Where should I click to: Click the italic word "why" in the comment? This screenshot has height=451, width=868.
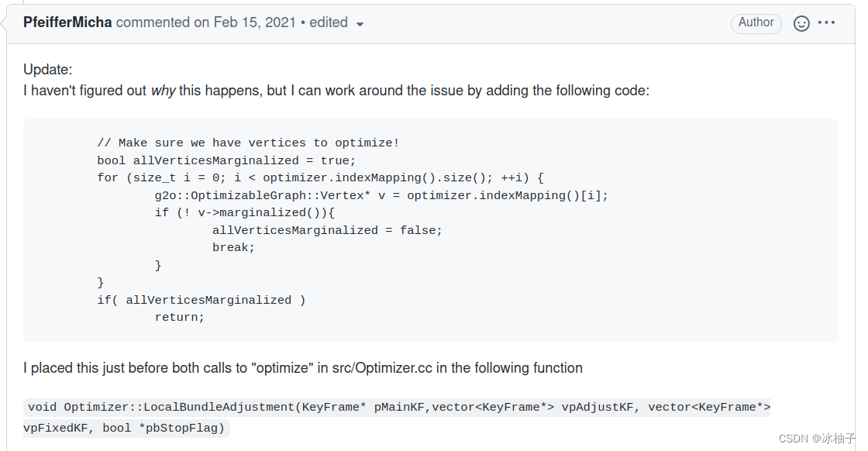(x=163, y=91)
